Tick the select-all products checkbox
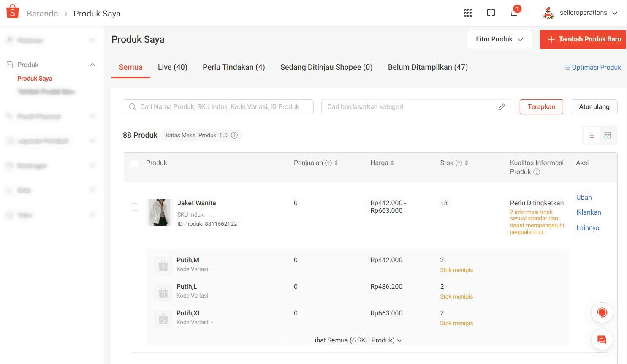This screenshot has width=627, height=364. 135,163
